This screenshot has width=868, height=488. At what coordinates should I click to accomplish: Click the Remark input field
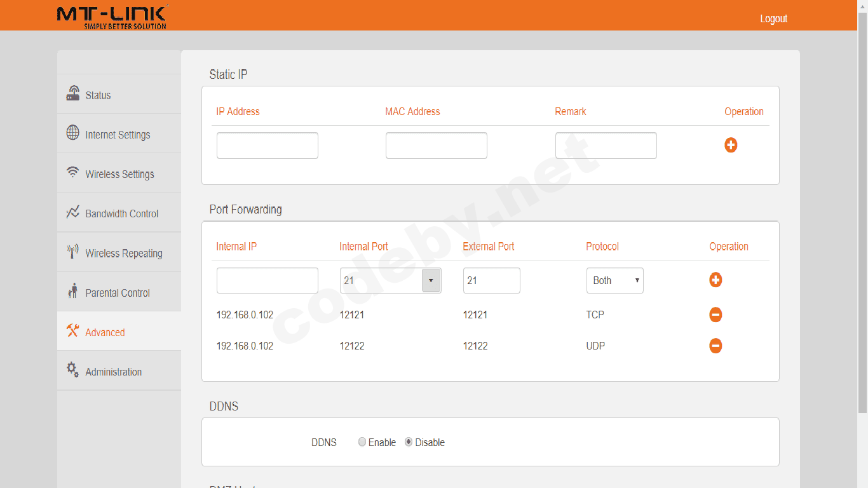[x=606, y=146]
